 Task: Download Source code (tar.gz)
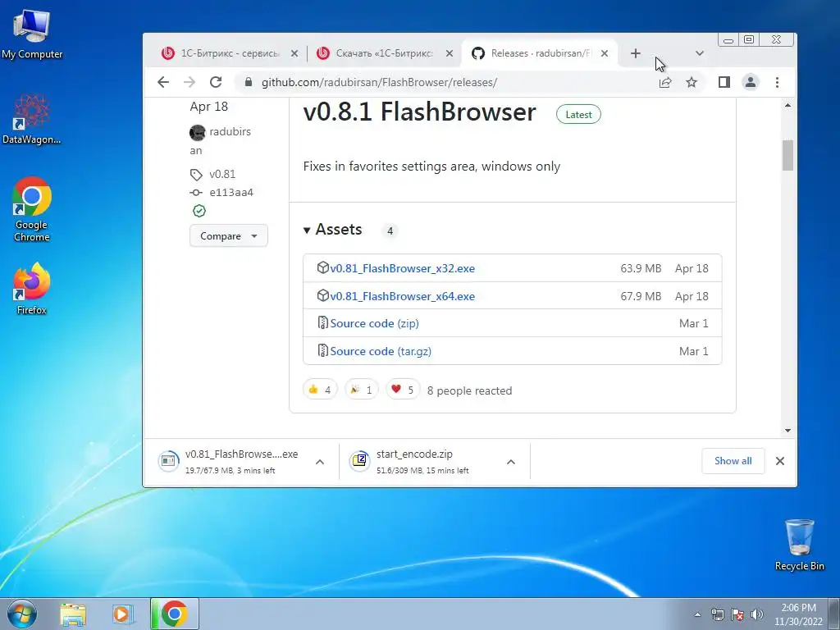381,351
